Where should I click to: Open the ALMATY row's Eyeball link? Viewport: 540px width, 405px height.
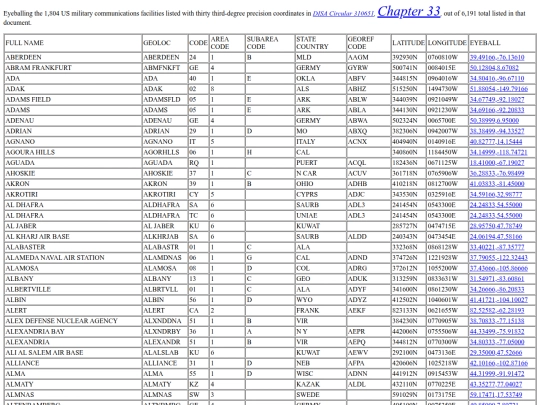tap(496, 384)
